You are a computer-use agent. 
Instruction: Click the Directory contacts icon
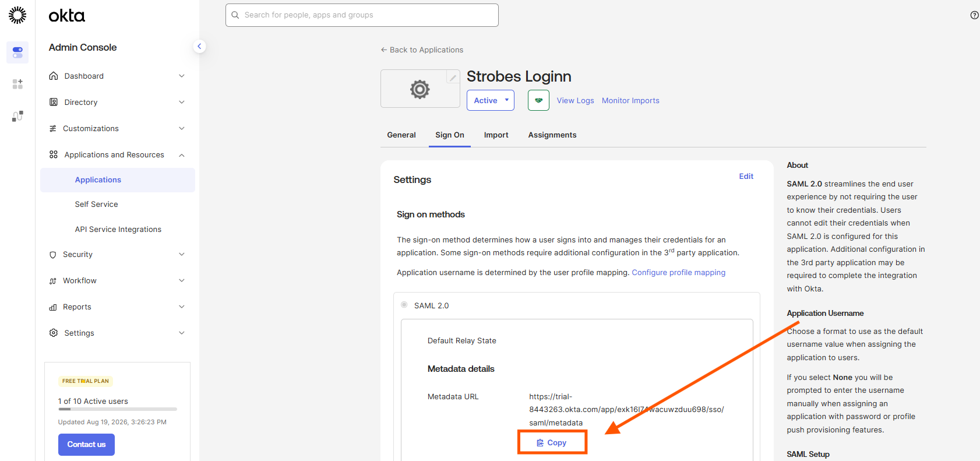(x=54, y=102)
